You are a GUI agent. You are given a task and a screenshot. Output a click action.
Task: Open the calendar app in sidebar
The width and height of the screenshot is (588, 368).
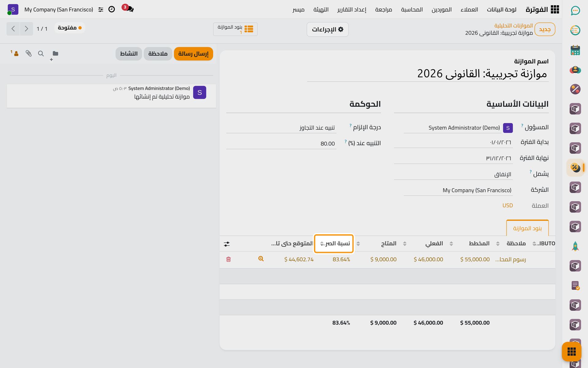coord(575,50)
